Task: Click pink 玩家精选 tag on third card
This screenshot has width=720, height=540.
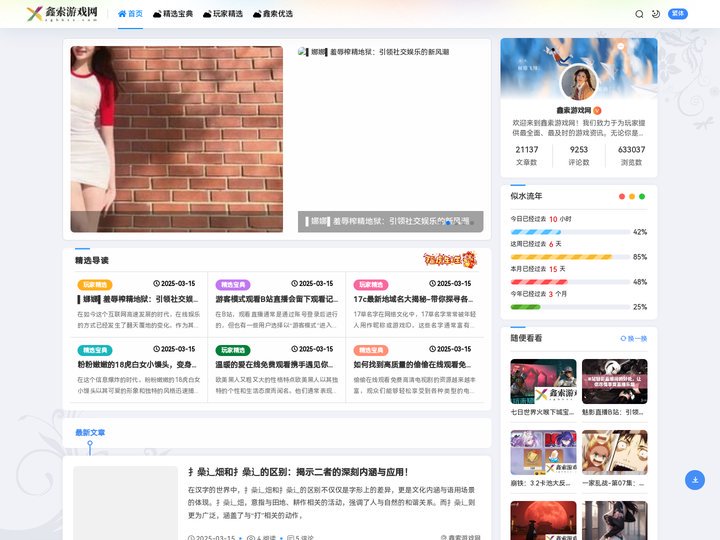Action: pyautogui.click(x=371, y=285)
